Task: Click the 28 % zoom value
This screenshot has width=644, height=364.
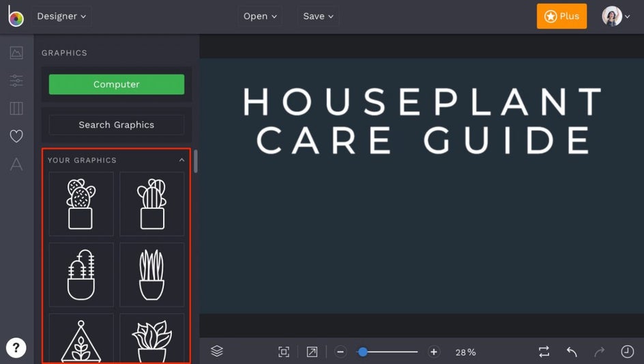Action: (466, 352)
